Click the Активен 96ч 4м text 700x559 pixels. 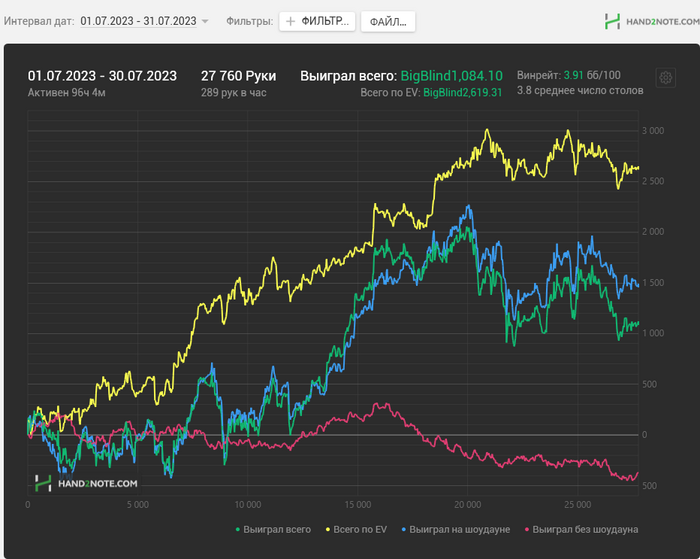point(67,92)
